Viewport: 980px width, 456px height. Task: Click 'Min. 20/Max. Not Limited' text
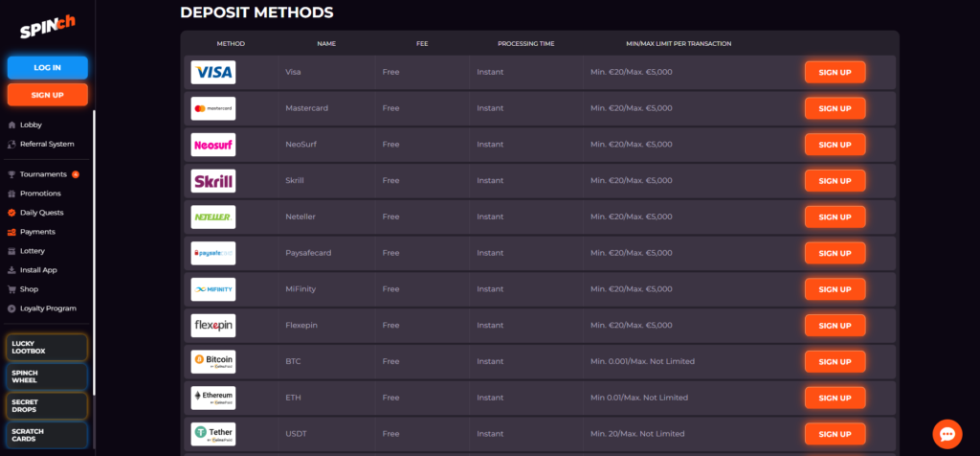[x=637, y=434]
